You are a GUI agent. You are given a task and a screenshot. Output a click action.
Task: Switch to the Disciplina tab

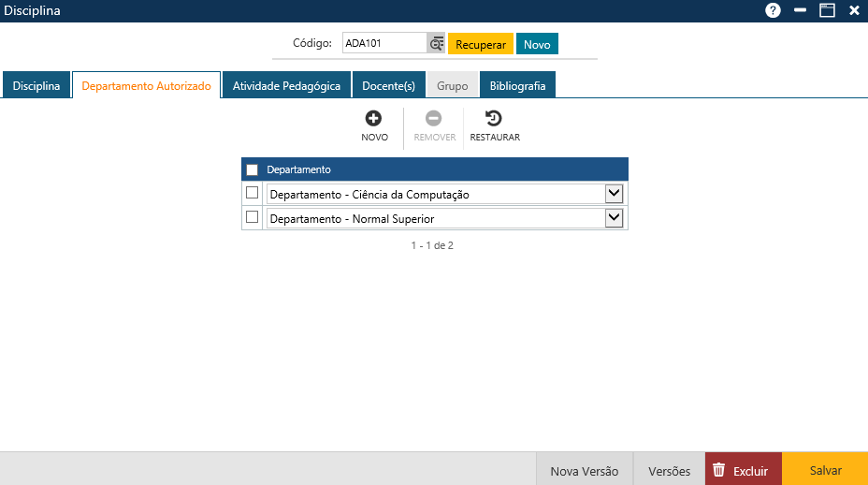pyautogui.click(x=36, y=85)
